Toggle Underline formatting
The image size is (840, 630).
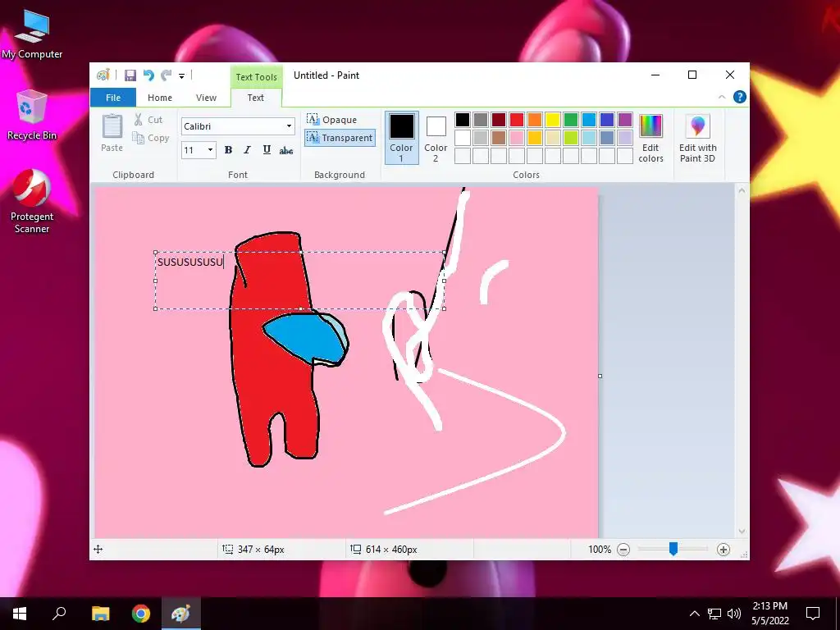(267, 150)
